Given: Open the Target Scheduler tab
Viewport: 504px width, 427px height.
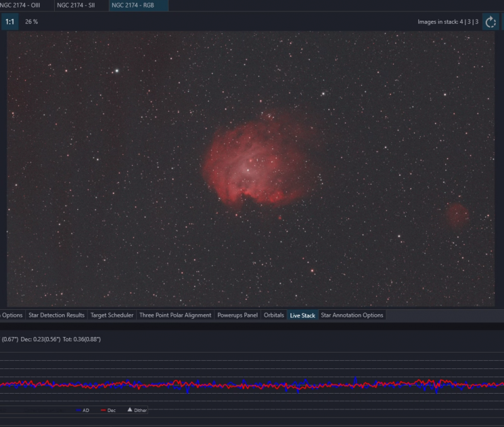Looking at the screenshot, I should pyautogui.click(x=112, y=315).
